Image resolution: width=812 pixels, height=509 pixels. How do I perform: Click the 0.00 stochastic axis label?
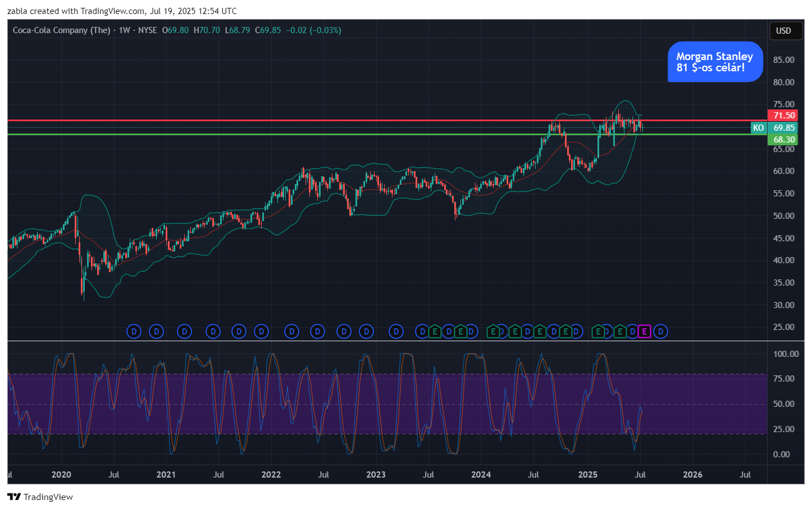tap(781, 455)
